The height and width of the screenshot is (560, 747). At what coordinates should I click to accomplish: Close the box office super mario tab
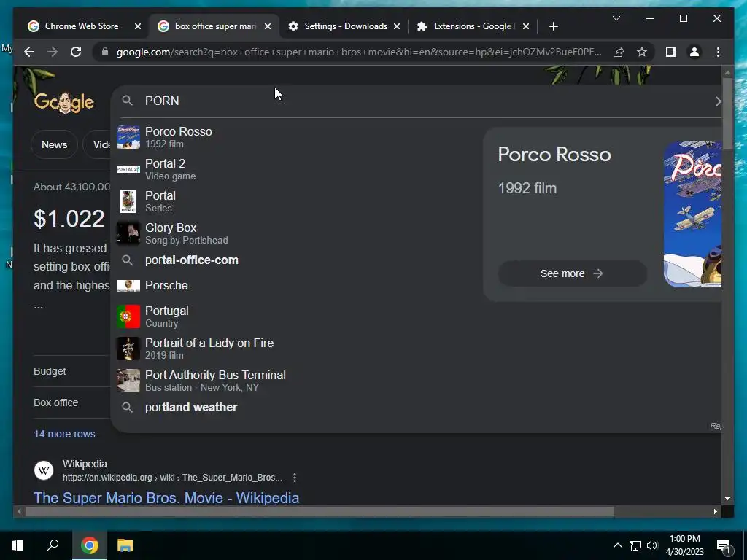pos(268,26)
